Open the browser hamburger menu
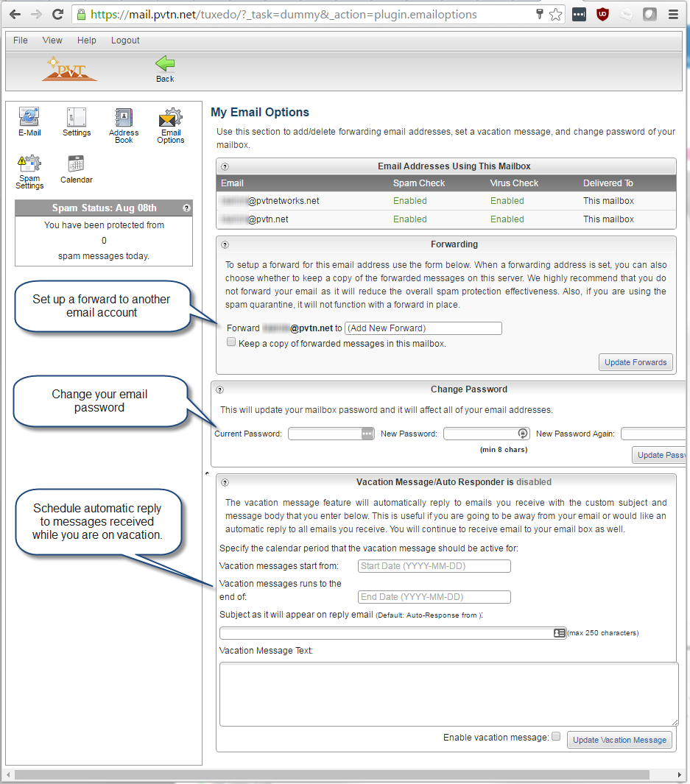Screen dimensions: 690x784 674,15
